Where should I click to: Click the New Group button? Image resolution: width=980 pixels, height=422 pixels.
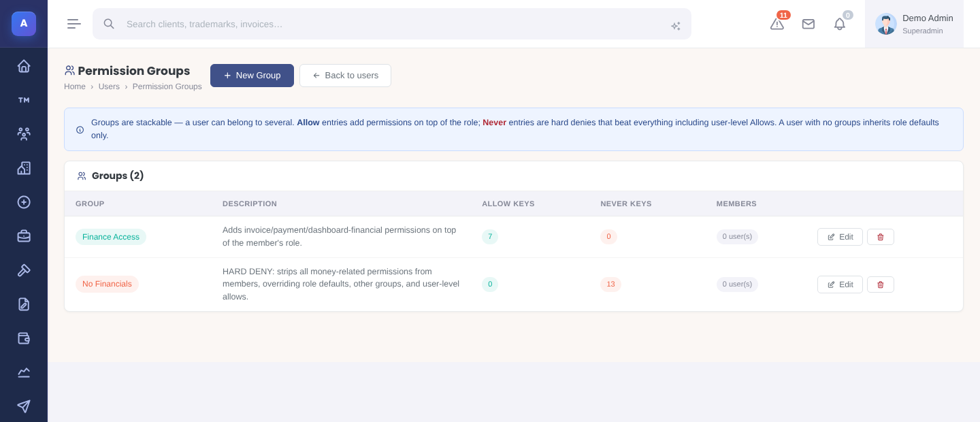point(252,76)
